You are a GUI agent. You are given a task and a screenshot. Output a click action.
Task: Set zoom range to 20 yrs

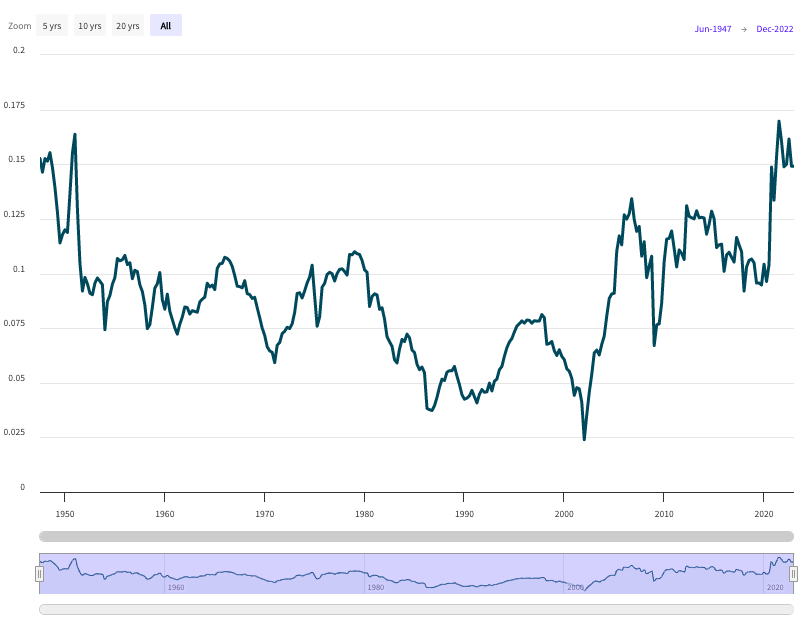128,25
